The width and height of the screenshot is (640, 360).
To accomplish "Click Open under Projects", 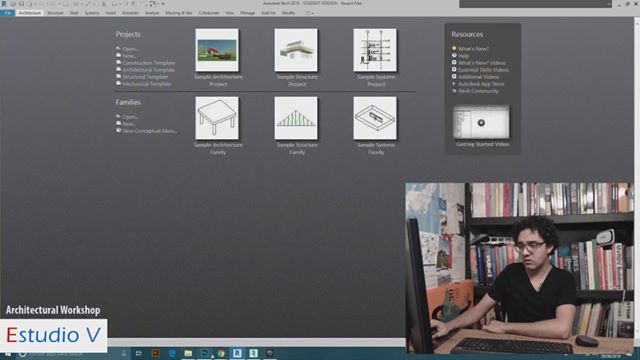I will [x=130, y=49].
